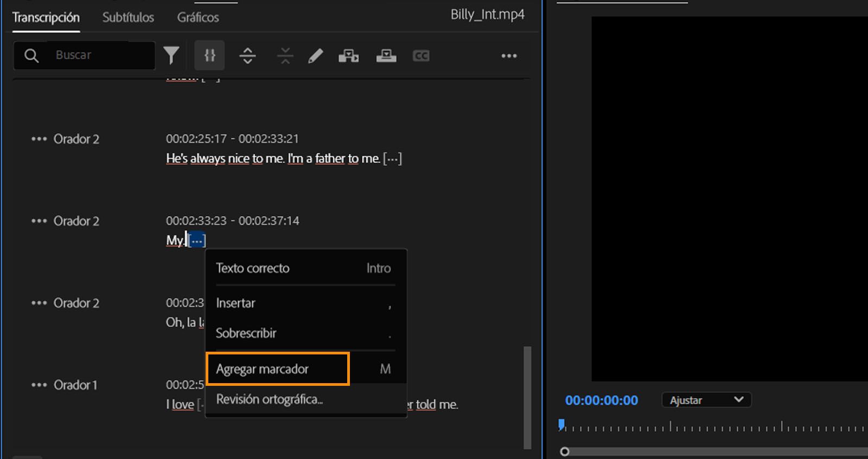Click timecode 00:02:25:17 - 00:02:33:21
Image resolution: width=868 pixels, height=459 pixels.
232,139
